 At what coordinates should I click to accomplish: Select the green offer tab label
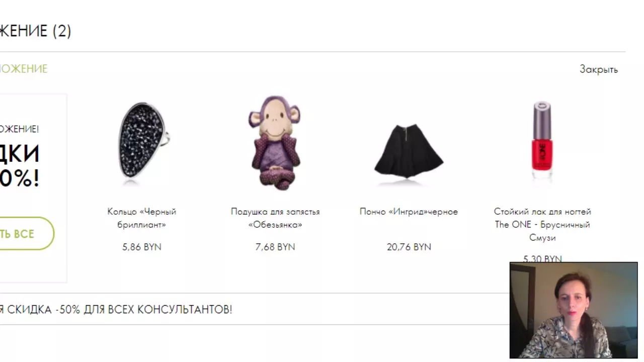point(23,69)
